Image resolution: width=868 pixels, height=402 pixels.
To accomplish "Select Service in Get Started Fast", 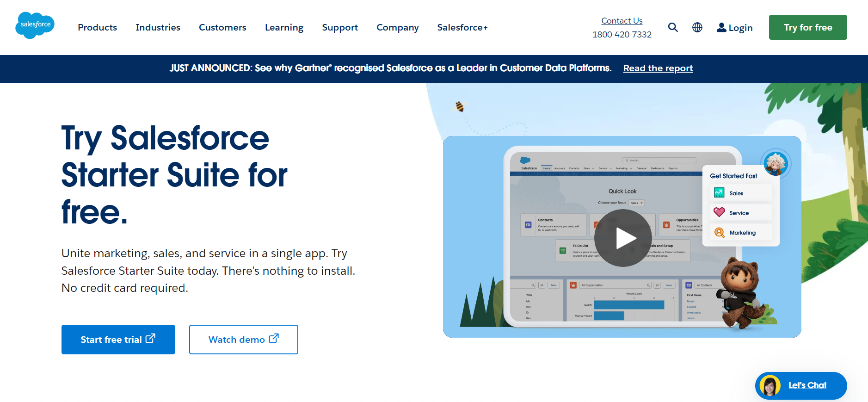I will point(741,213).
